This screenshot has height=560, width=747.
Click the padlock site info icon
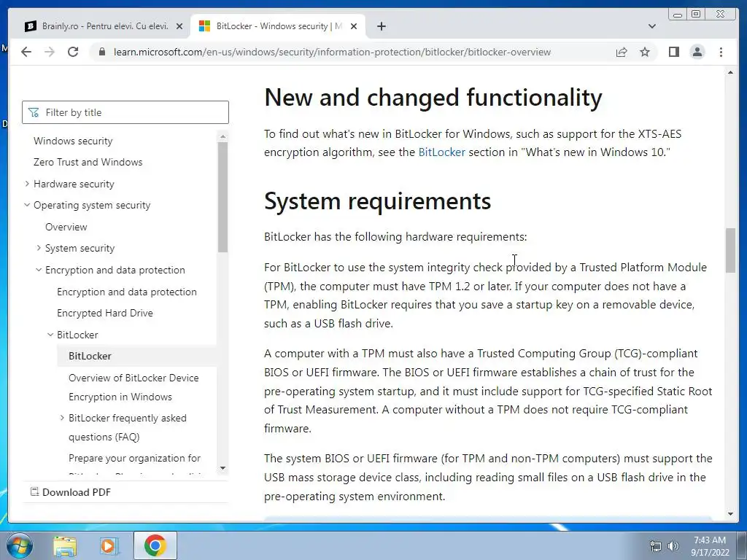101,52
